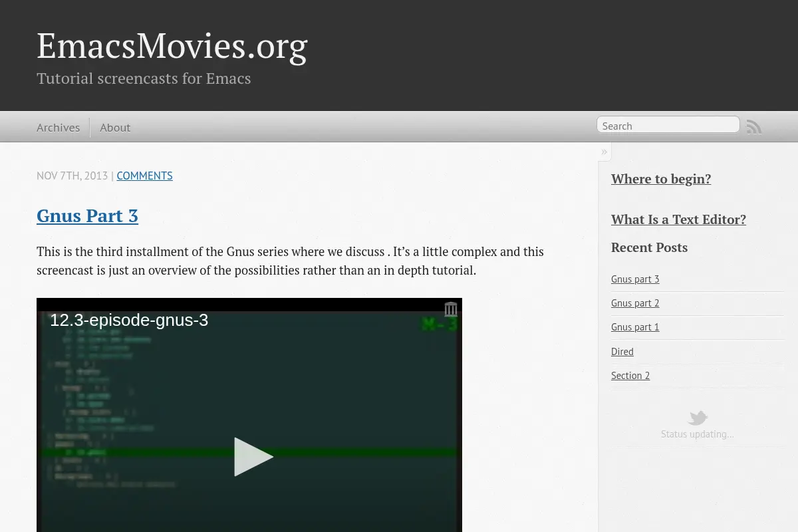Image resolution: width=798 pixels, height=532 pixels.
Task: Go to EmacsMovies.org home title
Action: [x=172, y=46]
